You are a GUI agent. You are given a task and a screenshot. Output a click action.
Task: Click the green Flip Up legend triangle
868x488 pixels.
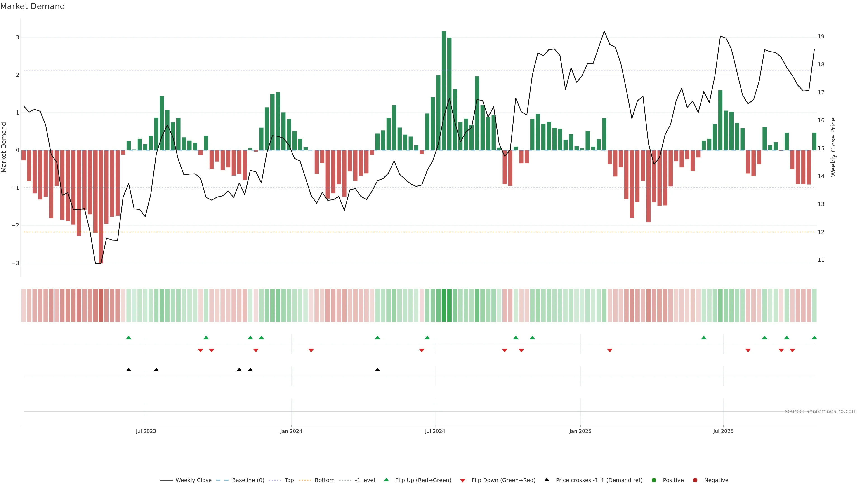point(387,480)
